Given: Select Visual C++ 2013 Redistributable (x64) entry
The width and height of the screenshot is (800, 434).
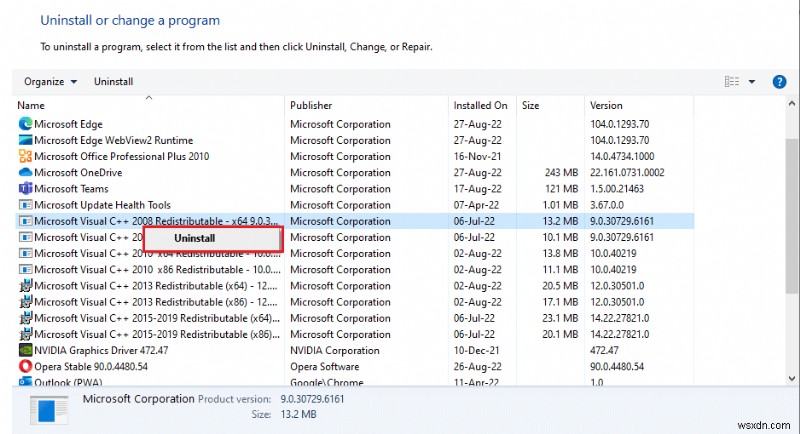Looking at the screenshot, I should click(x=156, y=286).
